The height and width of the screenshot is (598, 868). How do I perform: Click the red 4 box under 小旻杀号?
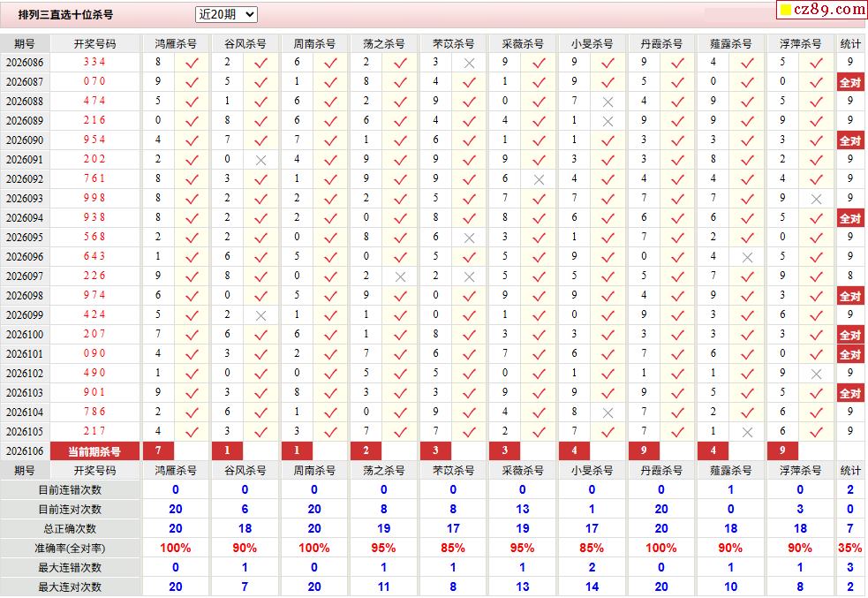click(574, 450)
